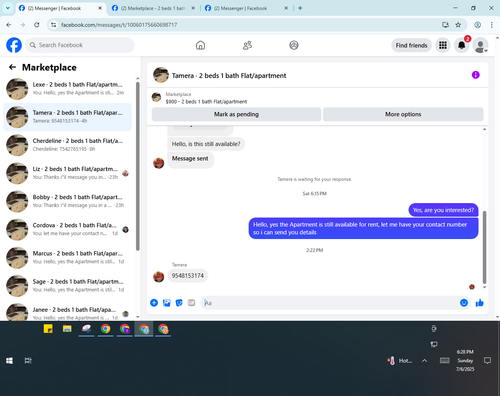This screenshot has width=500, height=396.
Task: Reload the page
Action: (x=37, y=25)
